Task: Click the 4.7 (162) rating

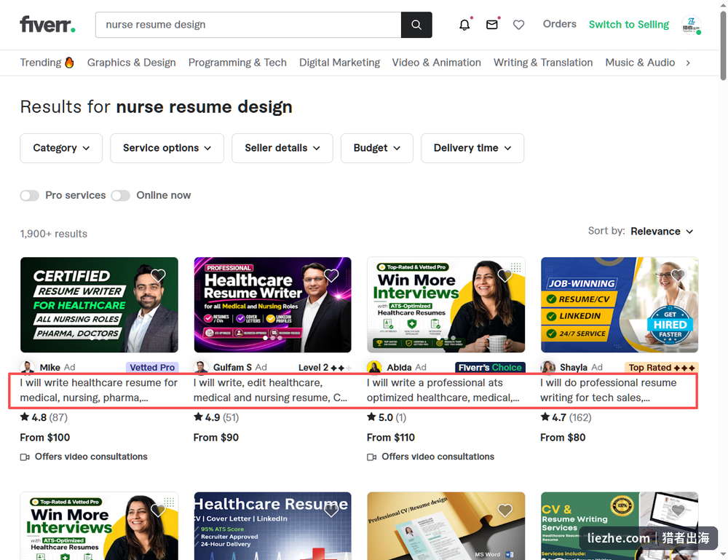Action: click(566, 417)
